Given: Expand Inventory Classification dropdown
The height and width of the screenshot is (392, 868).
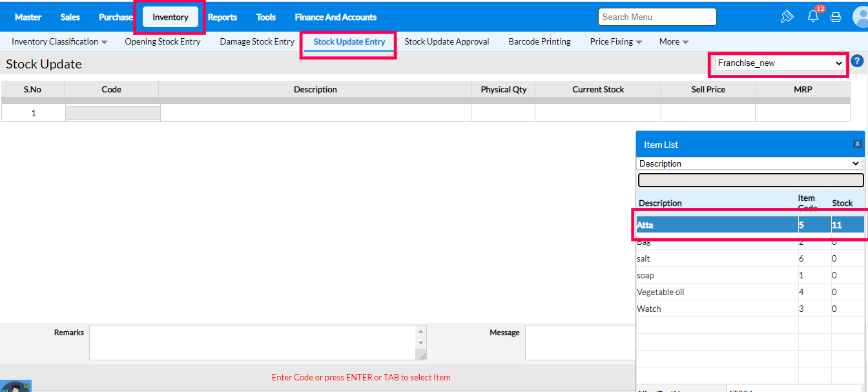Looking at the screenshot, I should [x=59, y=41].
